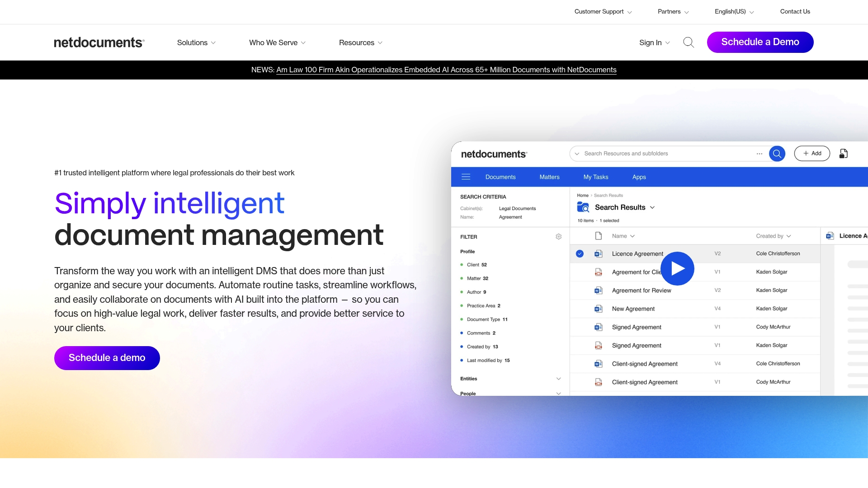Click the Search Results folder icon

583,207
